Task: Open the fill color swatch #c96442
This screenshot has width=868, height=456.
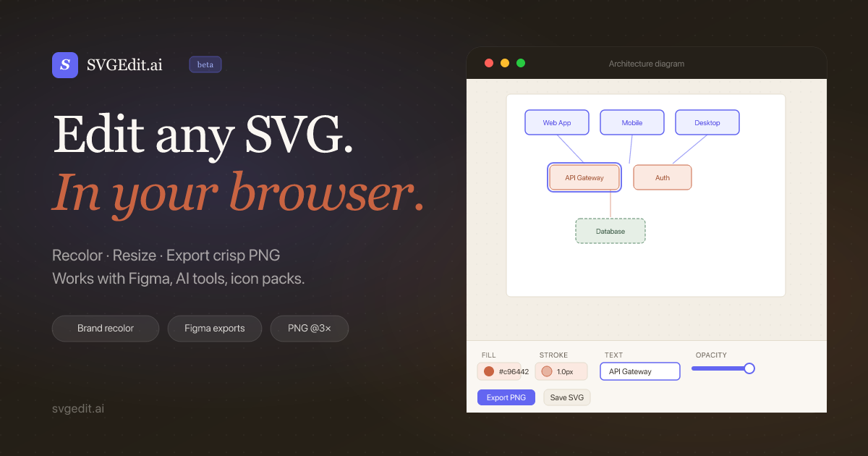Action: [x=489, y=371]
